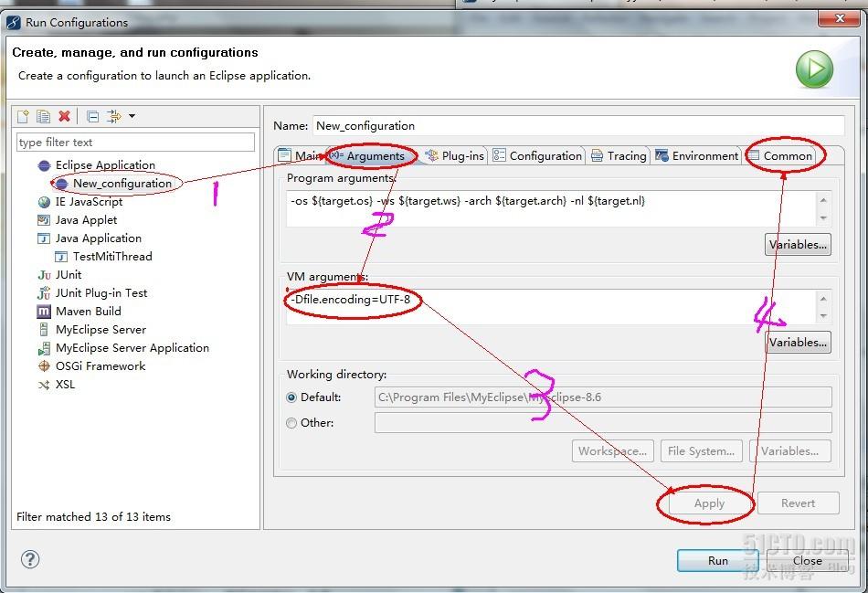This screenshot has width=868, height=593.
Task: Click Variables button under VM arguments
Action: tap(798, 343)
